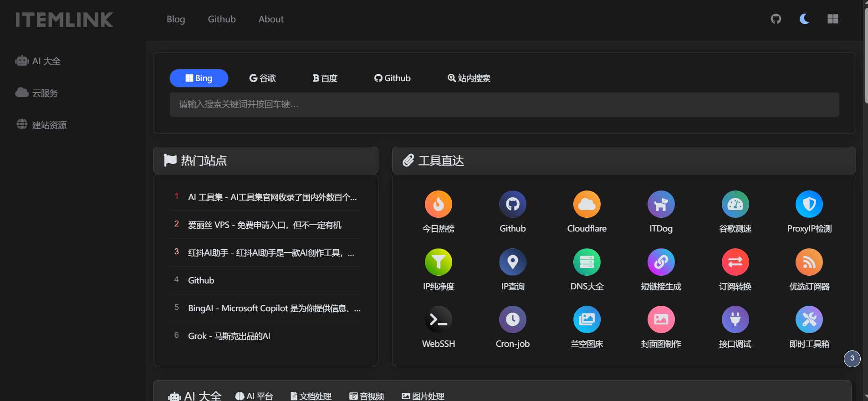Open the 兰空图床 image host icon

587,319
